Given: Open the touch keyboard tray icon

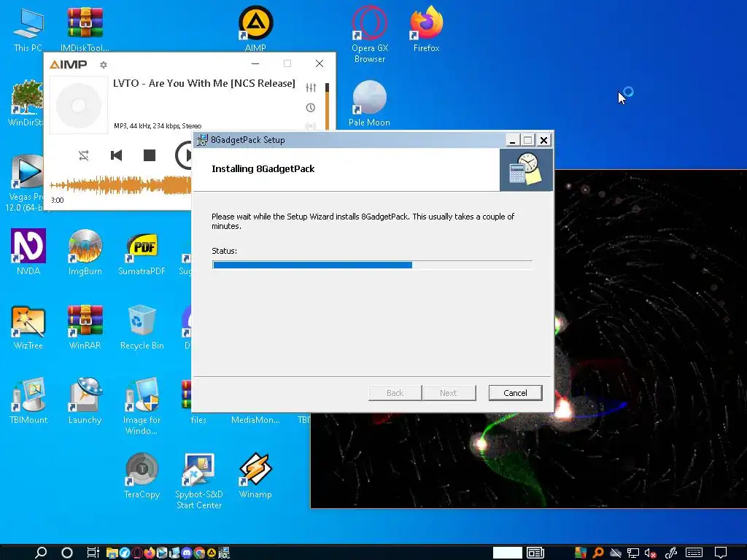Looking at the screenshot, I should (x=694, y=553).
